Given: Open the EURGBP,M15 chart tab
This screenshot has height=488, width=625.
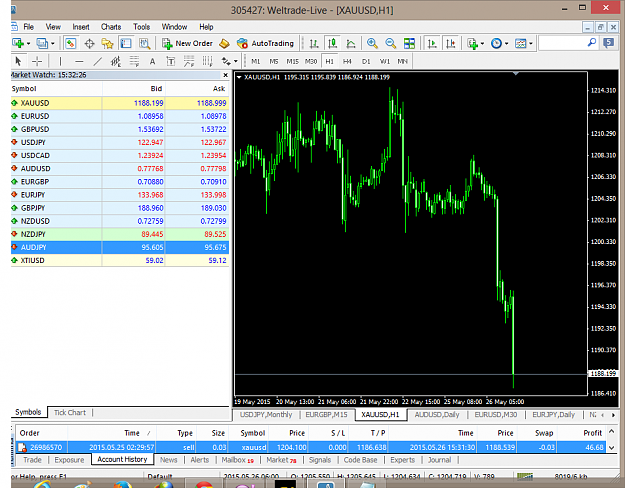Looking at the screenshot, I should click(x=326, y=415).
